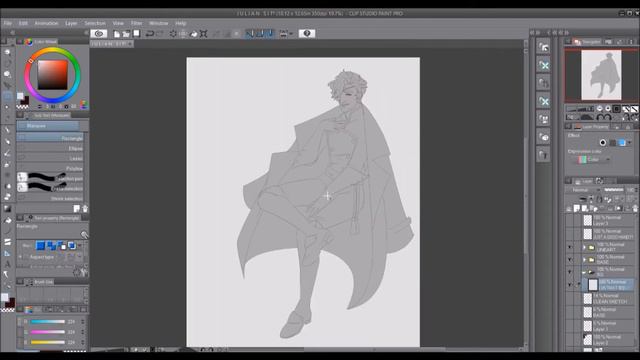Create a copy of sub tool icon
Viewport: 640px width, 360px height.
77,209
